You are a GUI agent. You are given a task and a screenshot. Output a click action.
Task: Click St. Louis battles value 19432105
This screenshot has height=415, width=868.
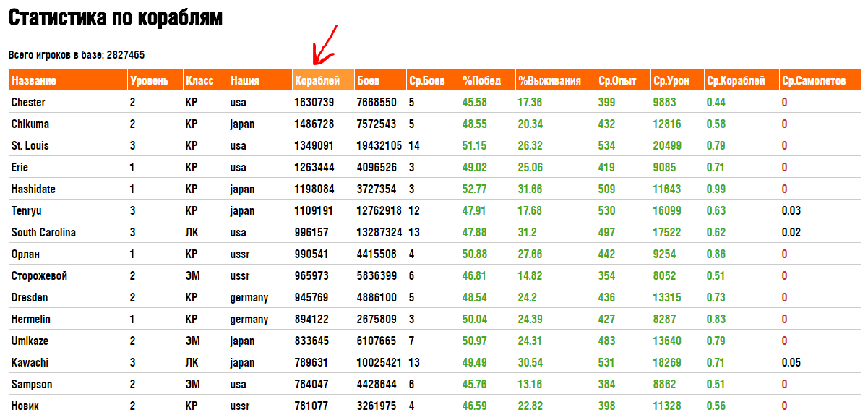379,146
